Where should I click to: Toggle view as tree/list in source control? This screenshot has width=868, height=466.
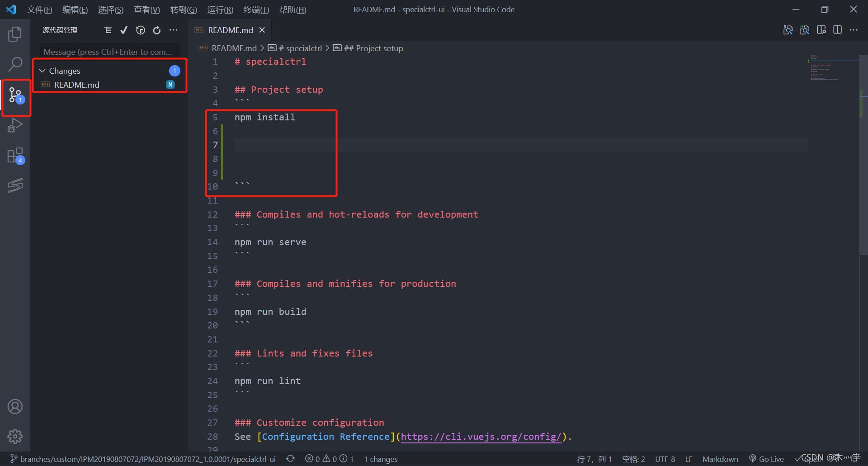tap(108, 30)
